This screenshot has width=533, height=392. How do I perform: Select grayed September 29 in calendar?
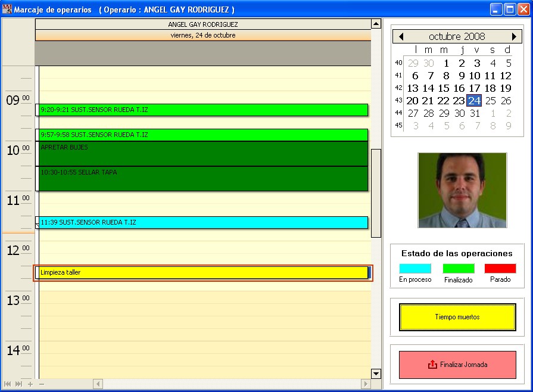pos(413,63)
